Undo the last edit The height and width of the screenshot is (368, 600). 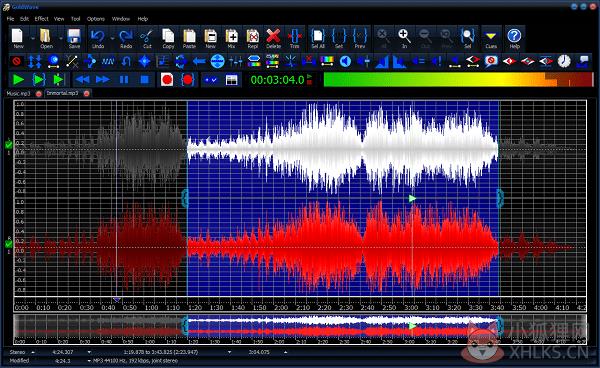(x=98, y=38)
